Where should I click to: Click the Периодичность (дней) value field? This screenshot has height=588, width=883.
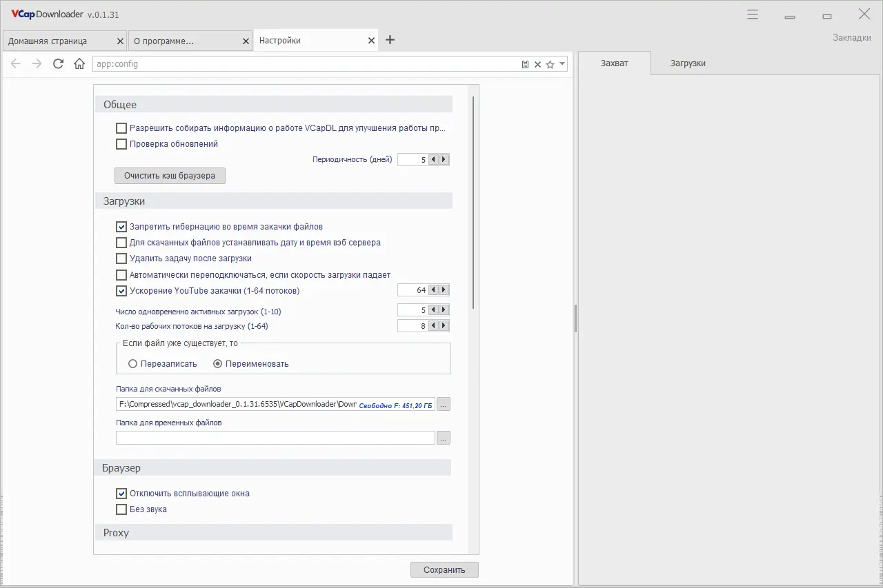pos(413,160)
